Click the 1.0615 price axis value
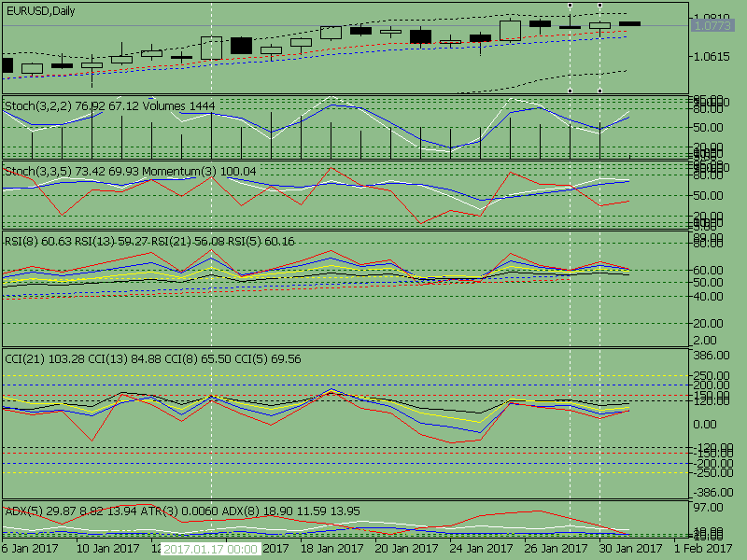 [x=712, y=57]
